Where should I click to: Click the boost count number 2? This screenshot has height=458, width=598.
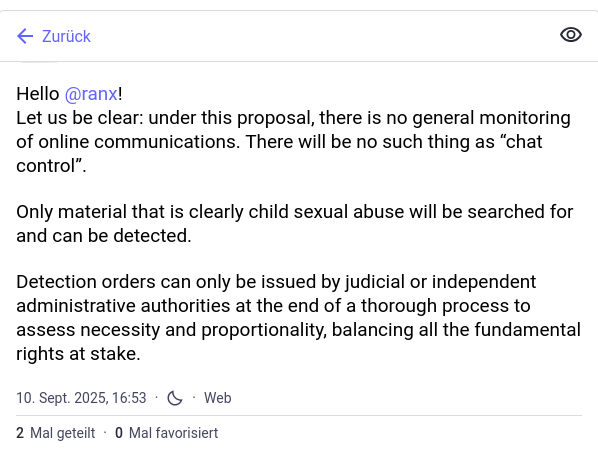(x=20, y=433)
